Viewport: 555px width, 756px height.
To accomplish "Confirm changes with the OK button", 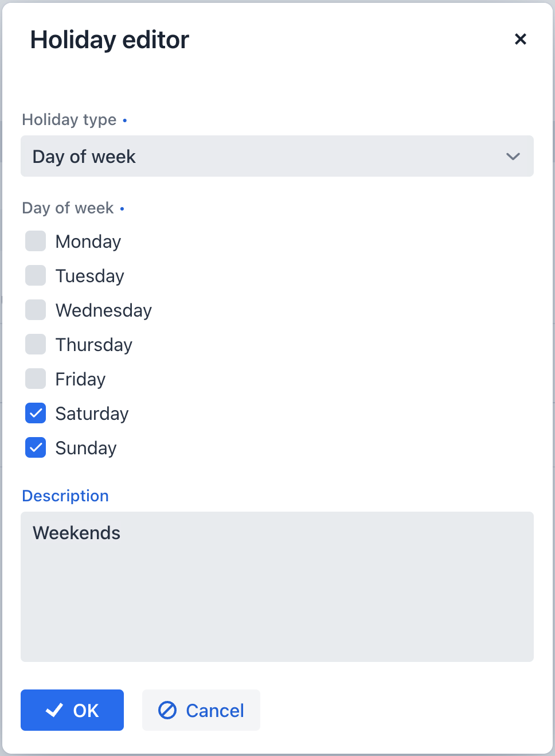I will click(72, 710).
